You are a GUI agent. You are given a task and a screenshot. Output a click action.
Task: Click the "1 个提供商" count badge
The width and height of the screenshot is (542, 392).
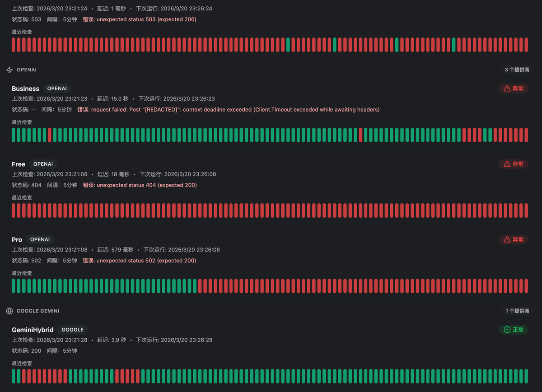coord(517,311)
